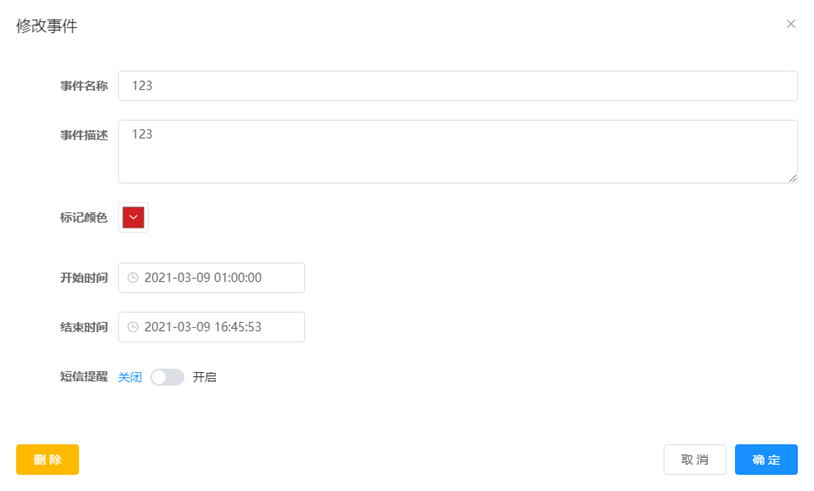Confirm with the blue 确定 button
This screenshot has width=814, height=491.
tap(766, 459)
